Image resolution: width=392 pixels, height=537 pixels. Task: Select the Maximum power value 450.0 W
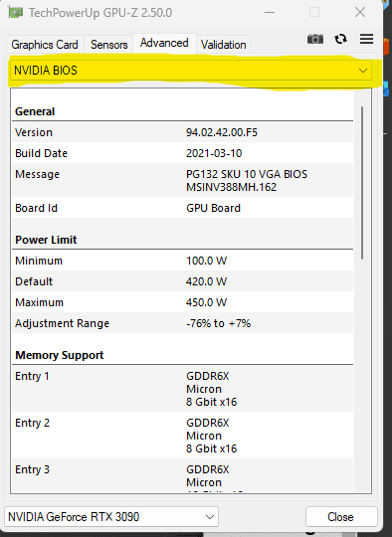206,302
